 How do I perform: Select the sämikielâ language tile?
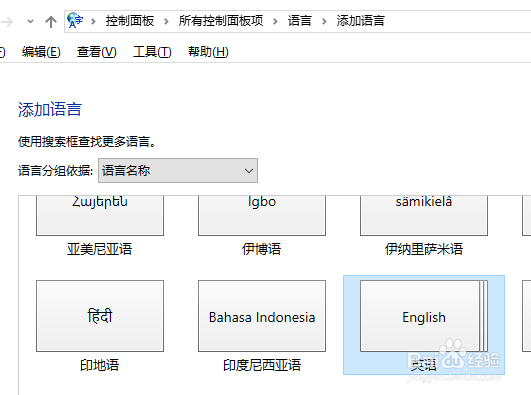pos(424,215)
